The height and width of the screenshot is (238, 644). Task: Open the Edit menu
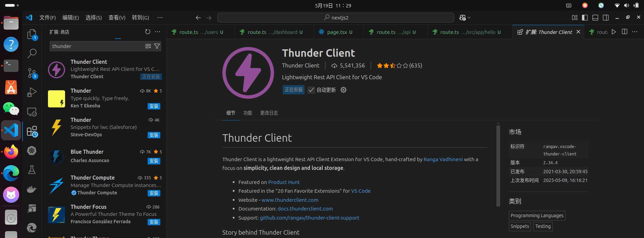71,17
